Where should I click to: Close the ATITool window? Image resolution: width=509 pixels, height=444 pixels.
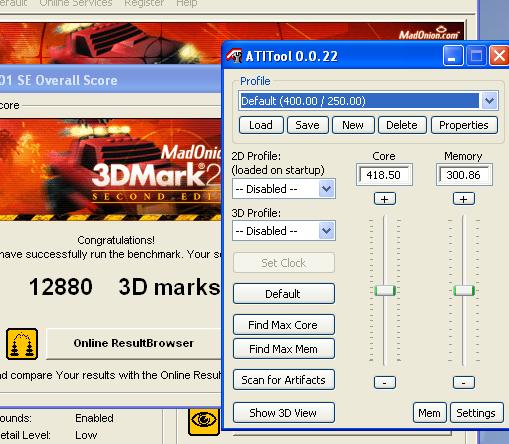(x=499, y=56)
